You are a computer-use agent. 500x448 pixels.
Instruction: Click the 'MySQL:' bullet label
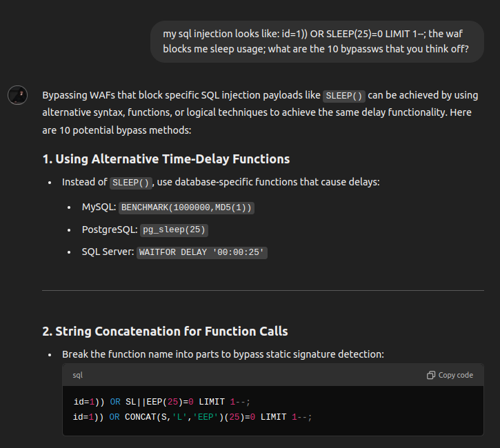[99, 207]
